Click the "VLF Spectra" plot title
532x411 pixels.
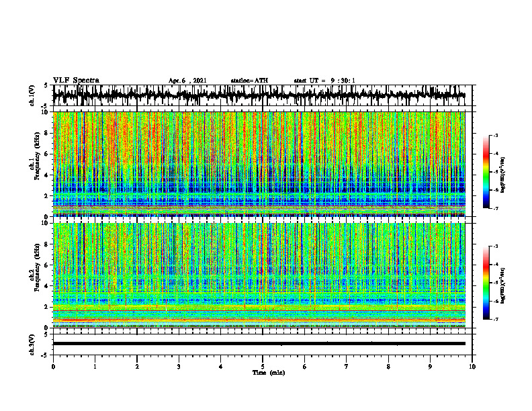point(76,81)
